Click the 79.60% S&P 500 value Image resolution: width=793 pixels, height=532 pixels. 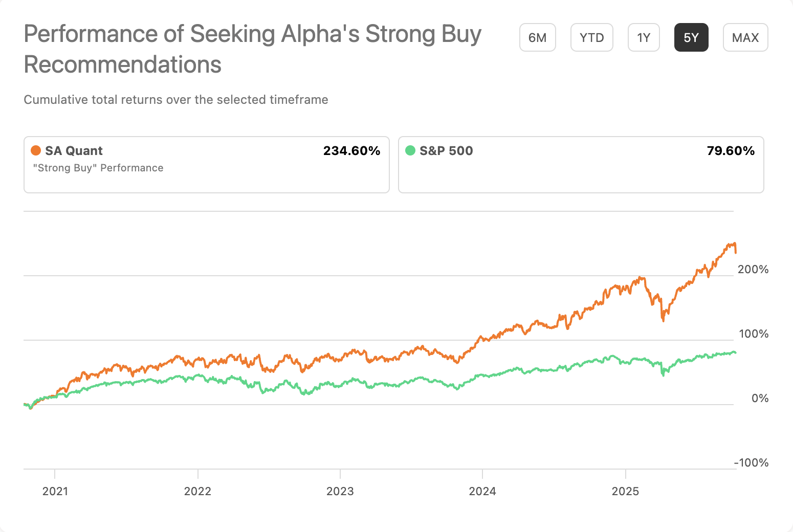(731, 150)
